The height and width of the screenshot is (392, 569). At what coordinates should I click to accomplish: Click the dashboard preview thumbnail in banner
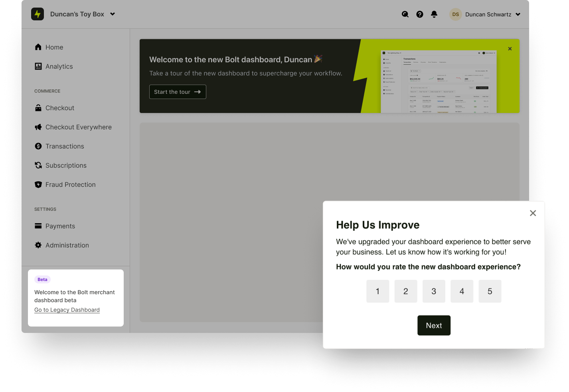[x=439, y=81]
